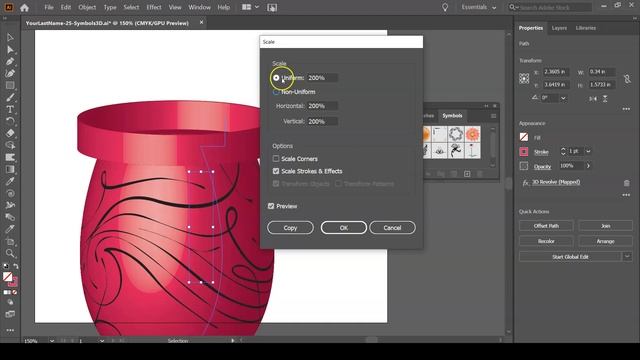640x360 pixels.
Task: Open Start Global Edit dropdown arrow
Action: (x=627, y=257)
